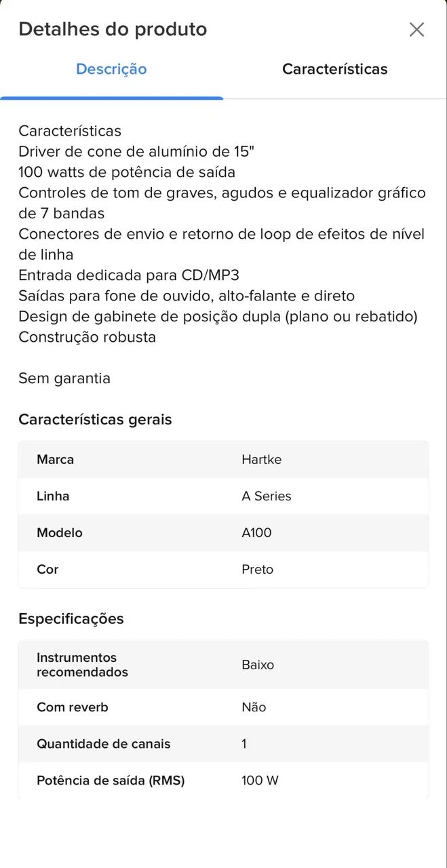The width and height of the screenshot is (447, 868).
Task: Click the Especificações heading
Action: tap(71, 618)
